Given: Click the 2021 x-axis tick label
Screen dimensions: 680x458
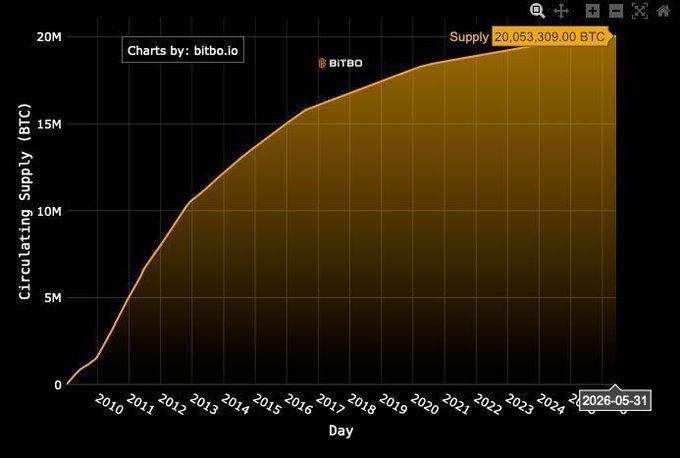Looking at the screenshot, I should point(456,404).
